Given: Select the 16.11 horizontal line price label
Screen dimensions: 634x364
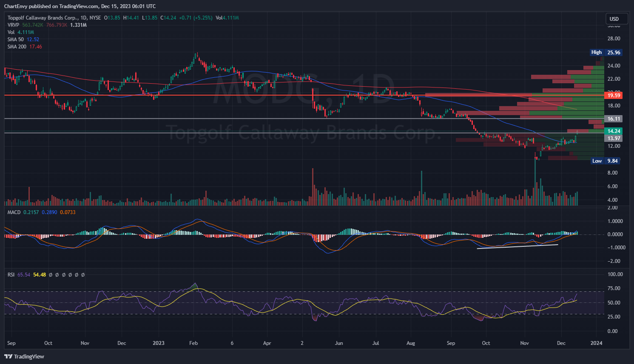Looking at the screenshot, I should (614, 119).
